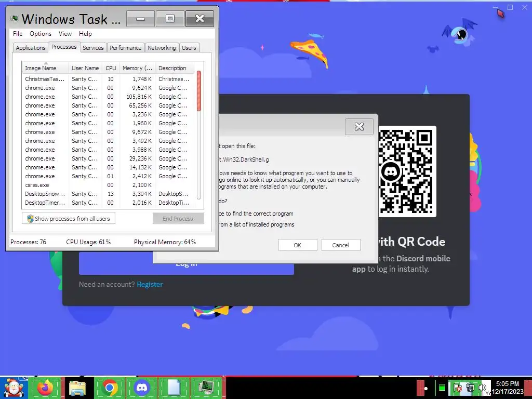
Task: Select chrome.exe row using 105,816 K
Action: point(109,97)
